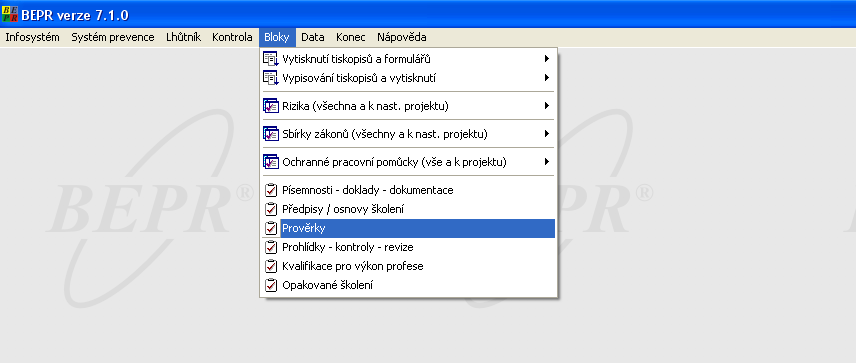Click the checklist icon beside Rizika
The image size is (856, 363).
[271, 106]
